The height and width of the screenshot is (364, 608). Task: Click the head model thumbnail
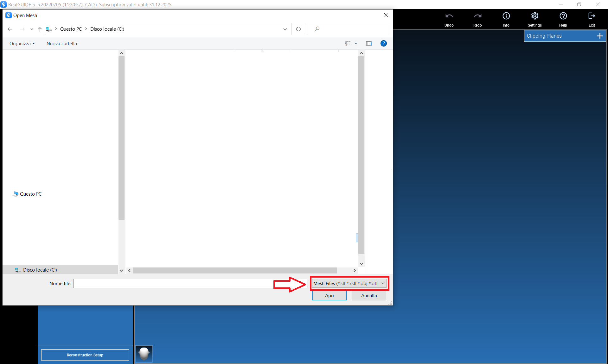coord(144,354)
